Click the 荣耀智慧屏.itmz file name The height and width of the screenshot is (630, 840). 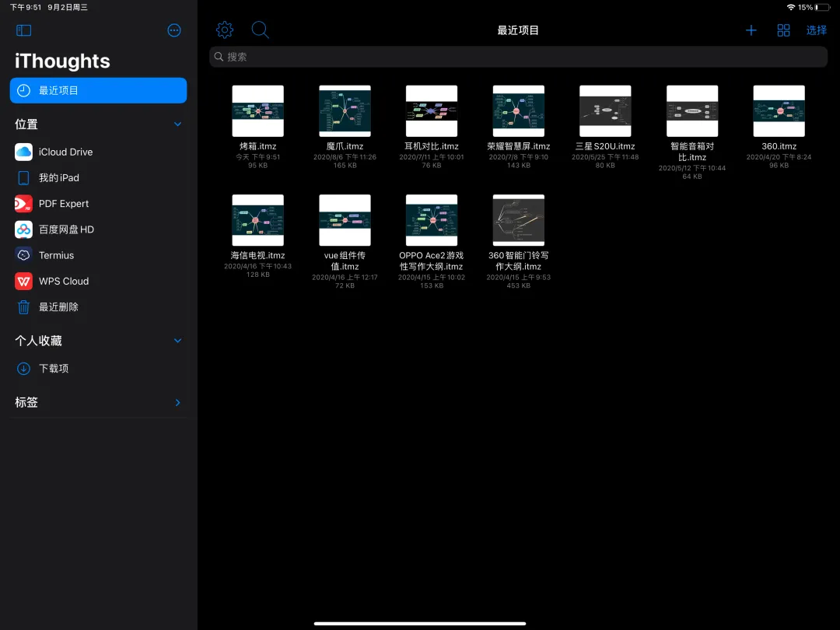tap(519, 146)
